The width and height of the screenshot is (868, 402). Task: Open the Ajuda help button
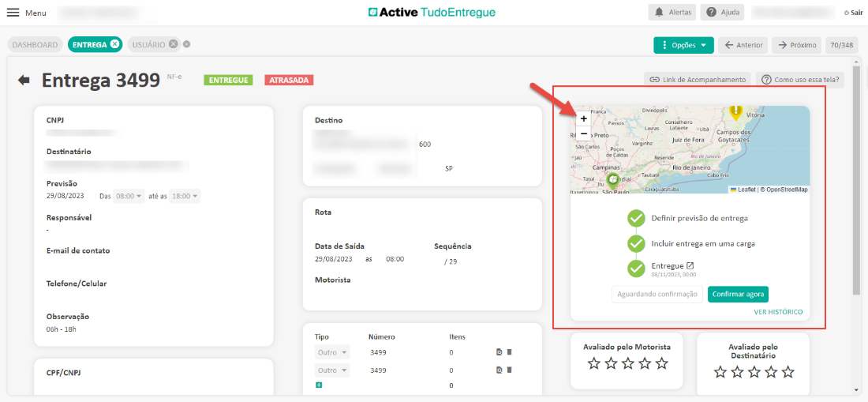click(722, 12)
